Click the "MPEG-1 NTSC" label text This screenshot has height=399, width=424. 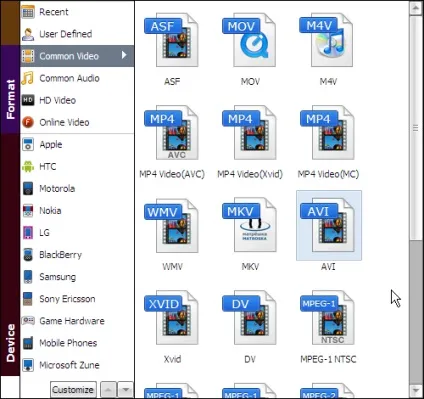(328, 359)
